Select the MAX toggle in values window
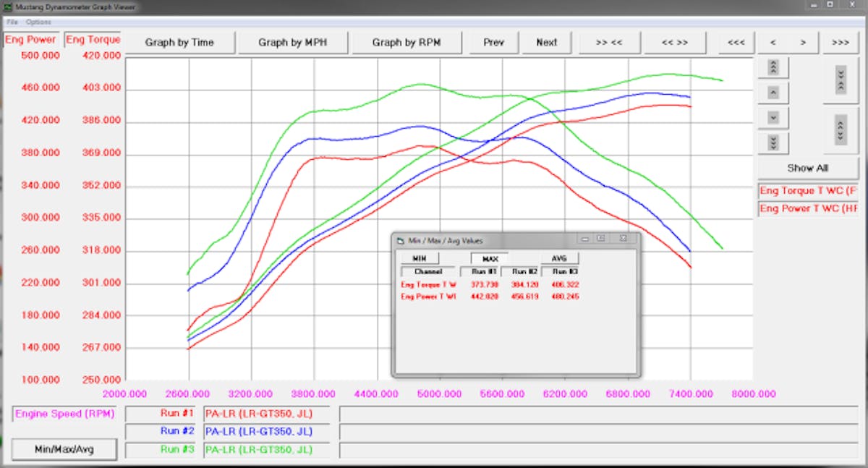This screenshot has width=868, height=468. pos(490,258)
